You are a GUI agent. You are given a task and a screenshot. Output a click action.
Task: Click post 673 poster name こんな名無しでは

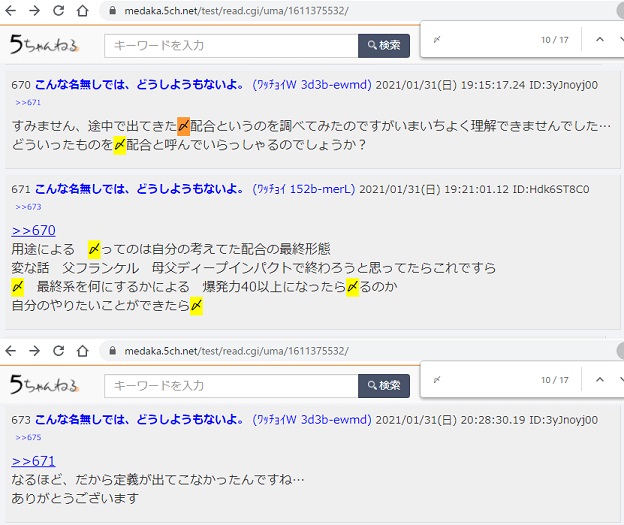pos(139,420)
